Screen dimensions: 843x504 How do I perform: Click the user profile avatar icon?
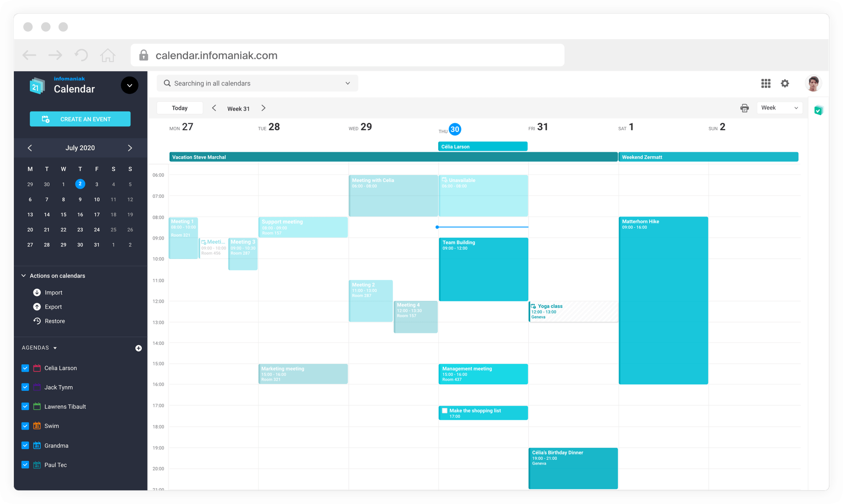(813, 83)
